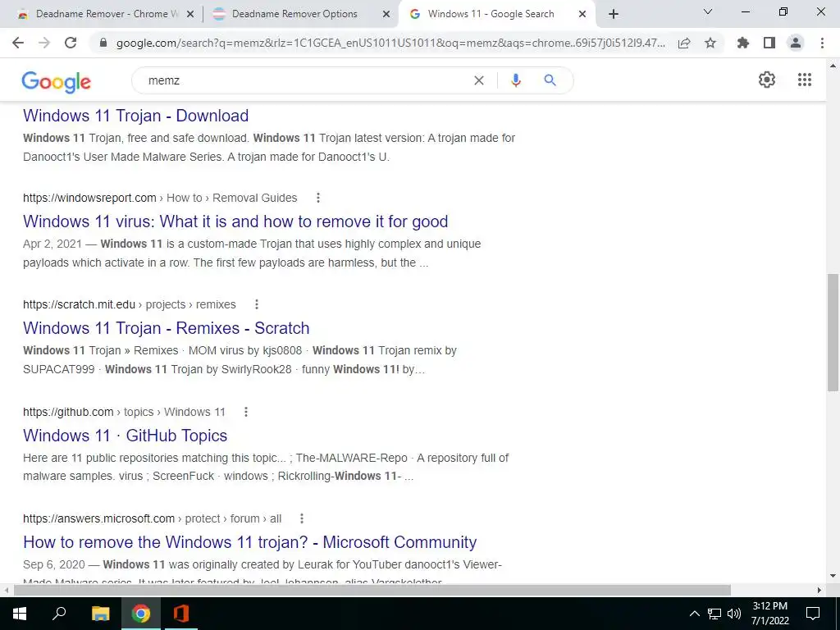Clear the search box text
This screenshot has height=630, width=840.
479,80
